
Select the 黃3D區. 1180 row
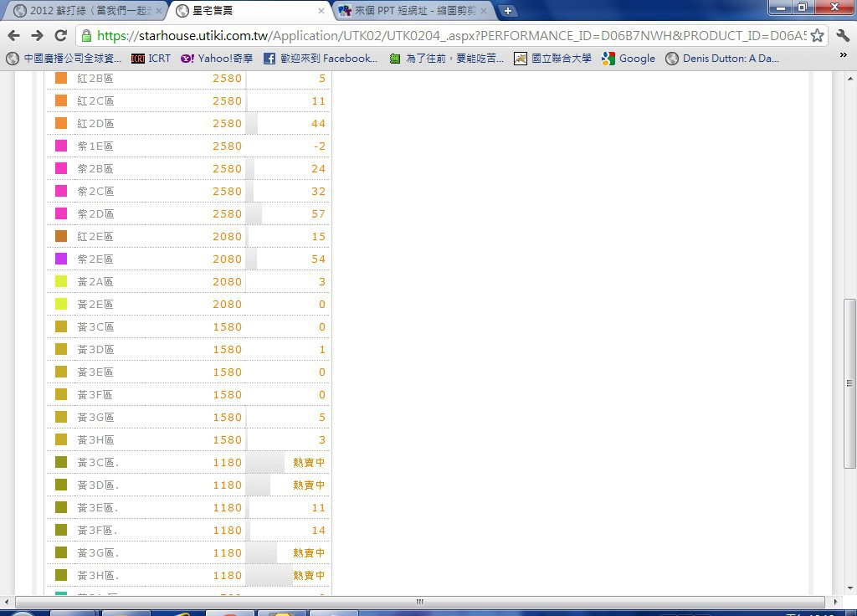click(x=188, y=485)
